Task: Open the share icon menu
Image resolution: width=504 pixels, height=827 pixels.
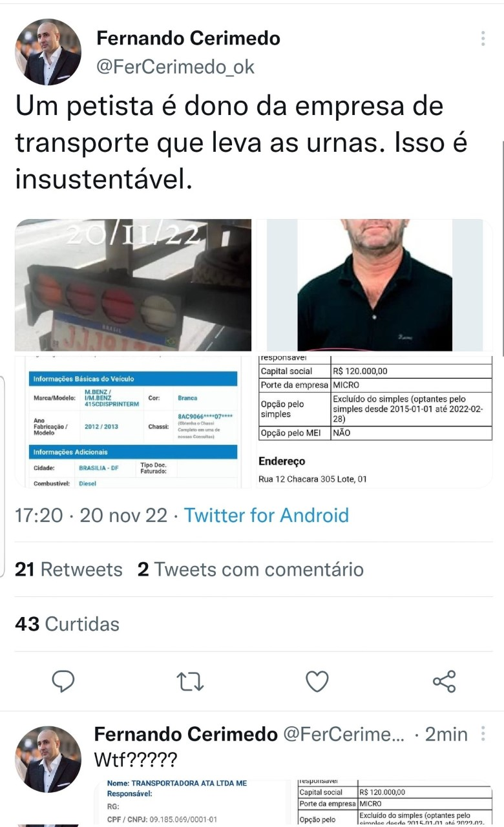Action: pos(444,681)
